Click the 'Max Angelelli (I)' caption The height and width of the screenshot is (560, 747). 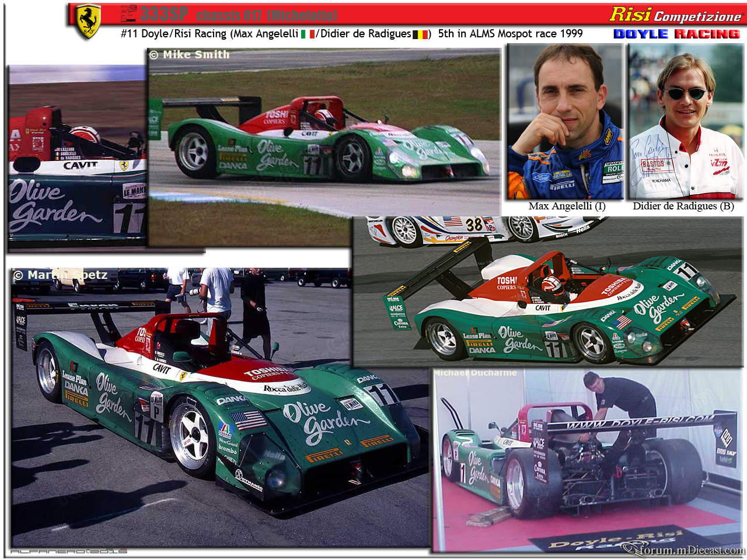point(567,206)
